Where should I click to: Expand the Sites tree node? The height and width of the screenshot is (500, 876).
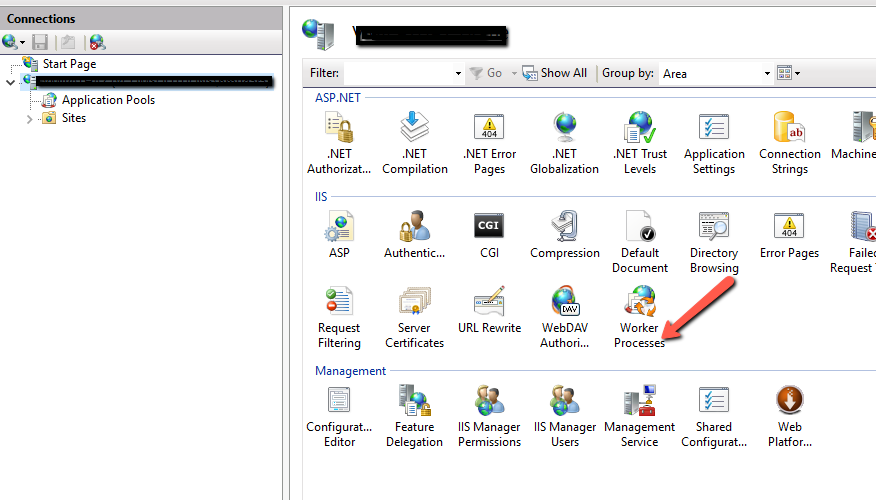tap(29, 118)
